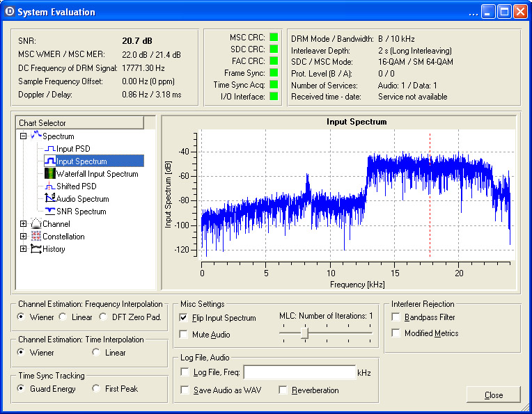Click the '16-QAM / SM 64-QAM' mode text
532x414 pixels.
[416, 62]
